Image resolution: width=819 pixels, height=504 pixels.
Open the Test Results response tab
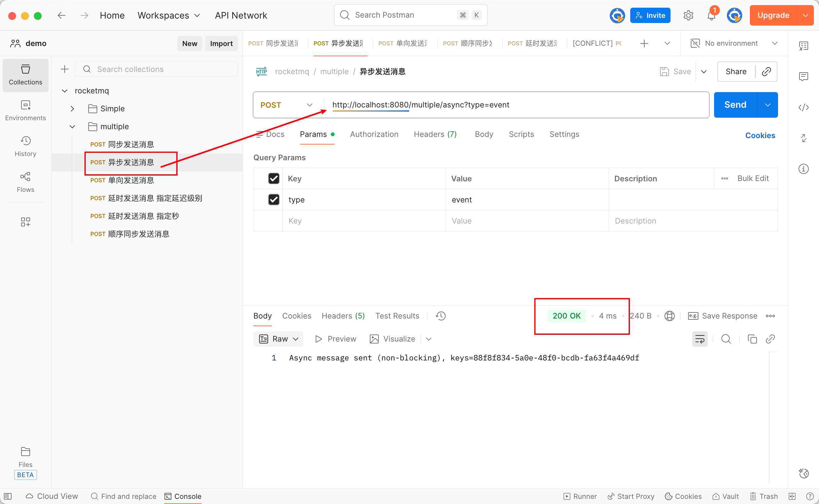397,316
